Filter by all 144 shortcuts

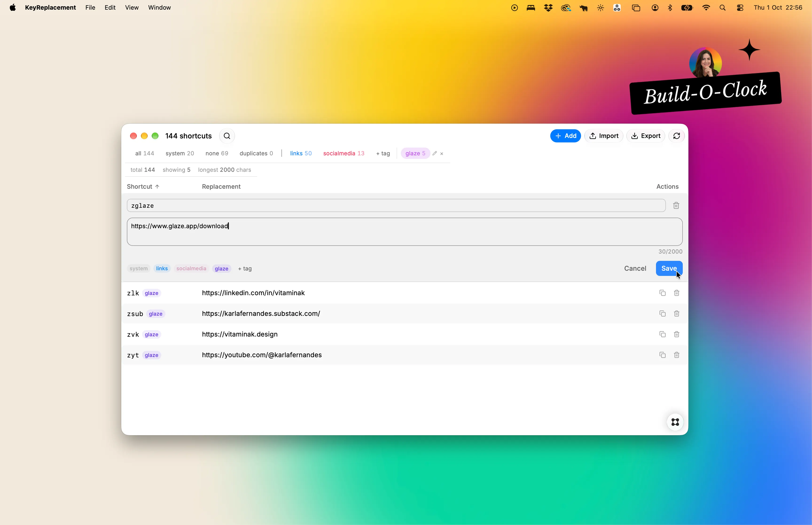click(144, 153)
